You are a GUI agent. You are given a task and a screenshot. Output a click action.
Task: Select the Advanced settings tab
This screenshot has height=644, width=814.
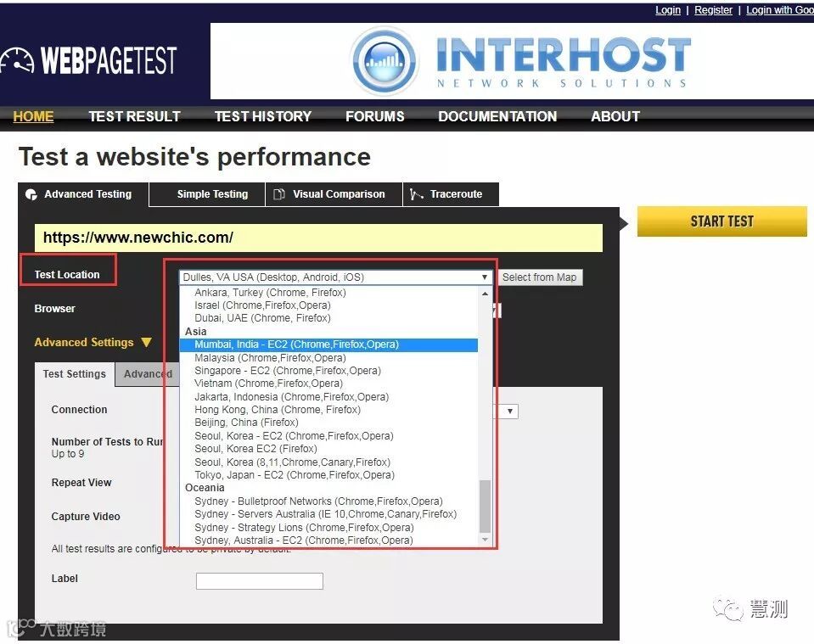point(148,374)
